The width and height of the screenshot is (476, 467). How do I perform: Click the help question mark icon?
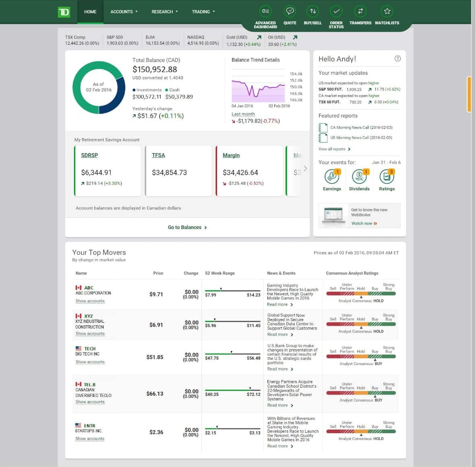pos(397,58)
